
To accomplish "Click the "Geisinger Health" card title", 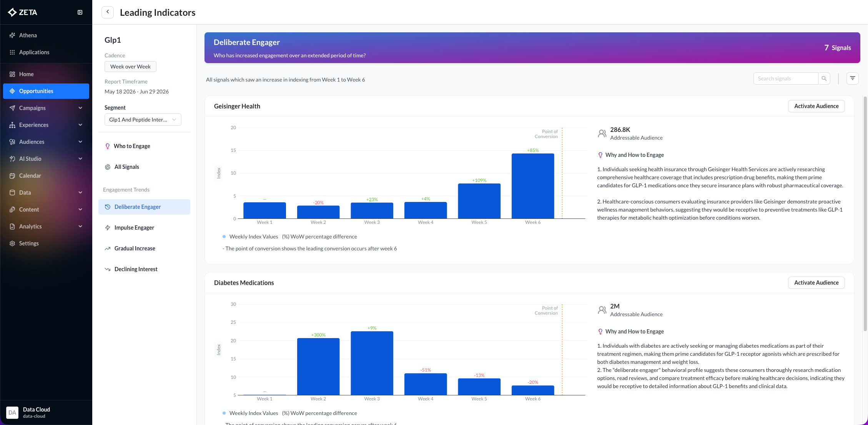I will click(237, 106).
